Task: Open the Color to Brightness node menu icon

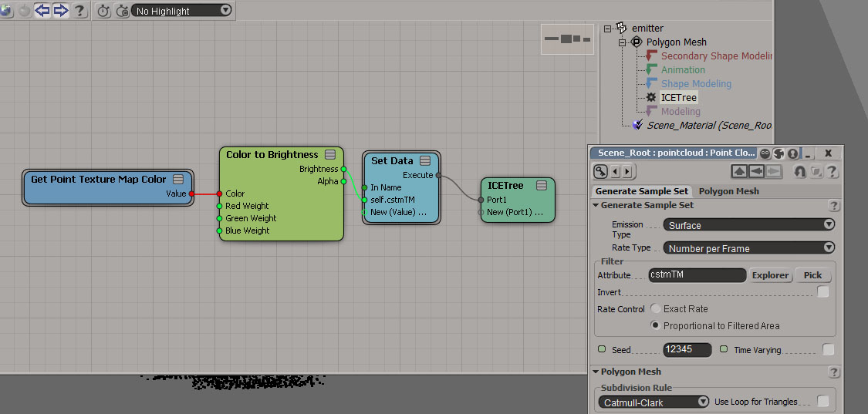Action: [330, 154]
